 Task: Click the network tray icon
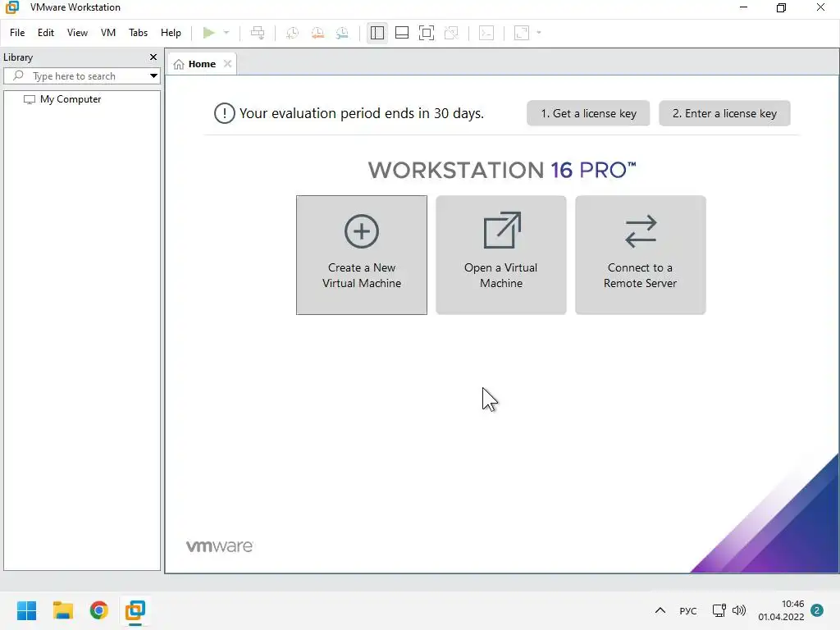[x=719, y=610]
